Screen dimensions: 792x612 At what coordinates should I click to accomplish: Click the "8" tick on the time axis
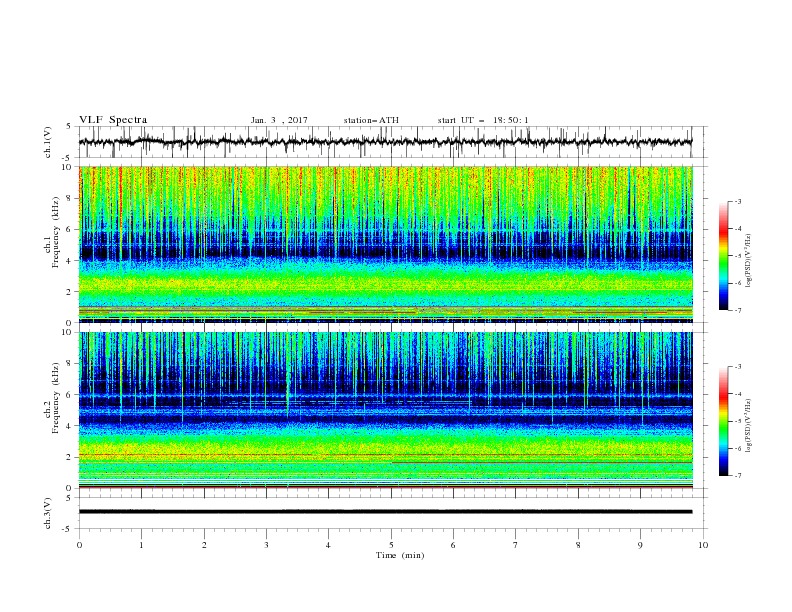click(578, 545)
